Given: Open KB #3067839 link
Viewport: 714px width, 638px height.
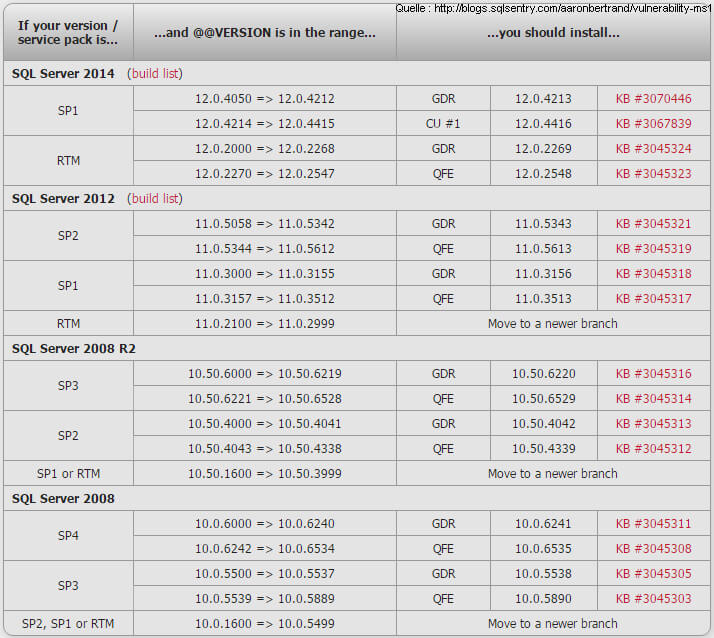Looking at the screenshot, I should (x=653, y=124).
